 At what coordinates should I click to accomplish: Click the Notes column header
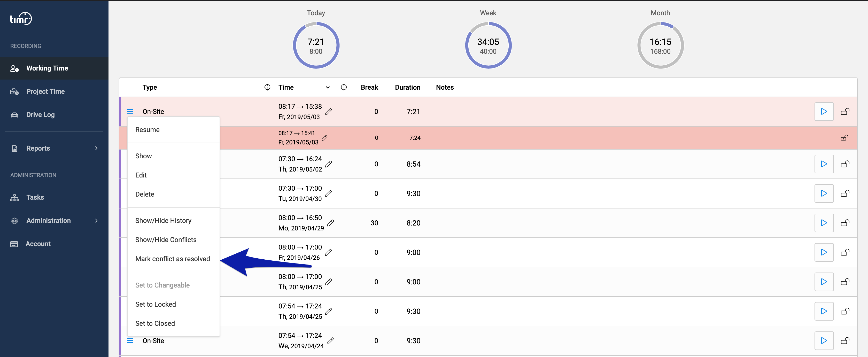[445, 88]
